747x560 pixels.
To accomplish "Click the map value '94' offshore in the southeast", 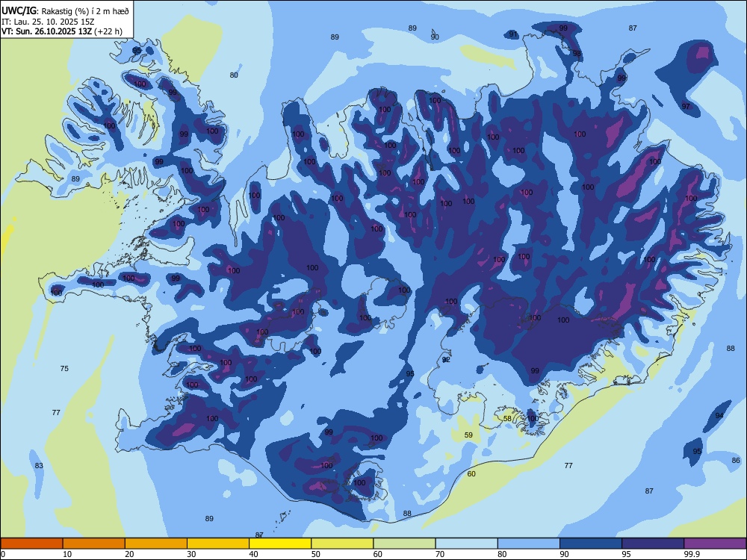I will click(x=719, y=415).
